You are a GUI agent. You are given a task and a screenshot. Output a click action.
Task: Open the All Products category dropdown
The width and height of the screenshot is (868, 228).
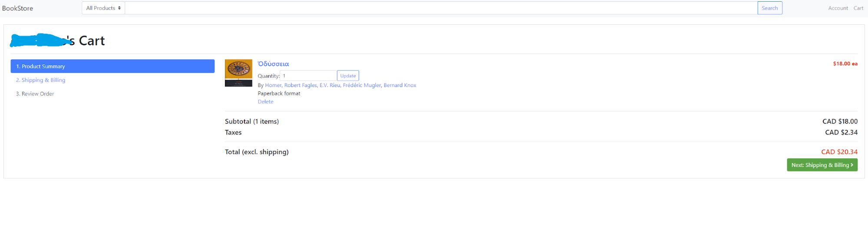pos(103,8)
